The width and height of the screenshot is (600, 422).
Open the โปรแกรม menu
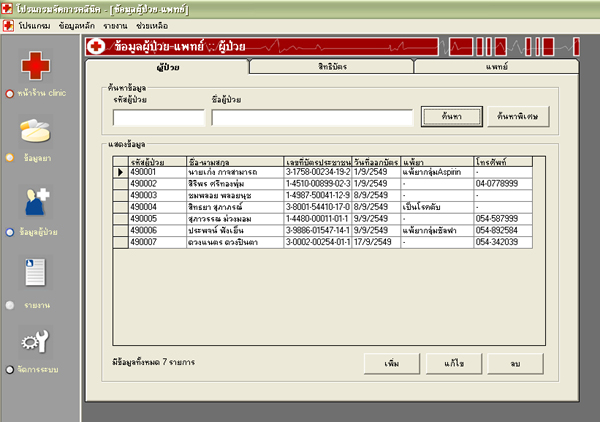[34, 22]
